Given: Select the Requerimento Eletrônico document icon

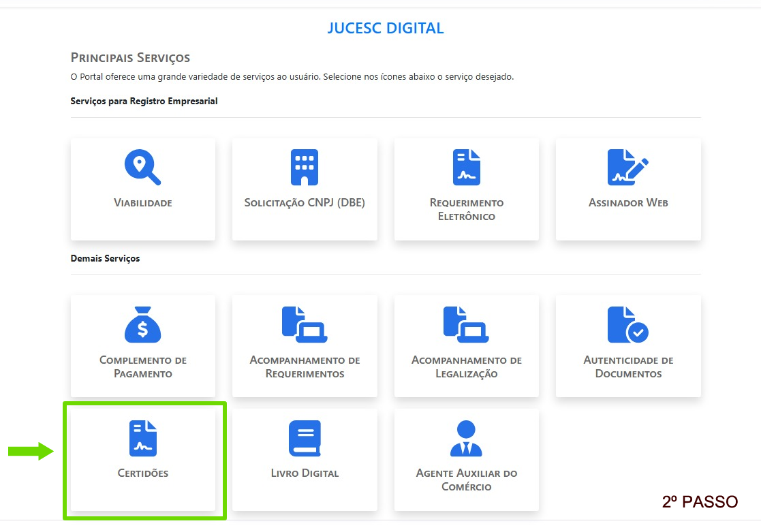Looking at the screenshot, I should pos(467,168).
